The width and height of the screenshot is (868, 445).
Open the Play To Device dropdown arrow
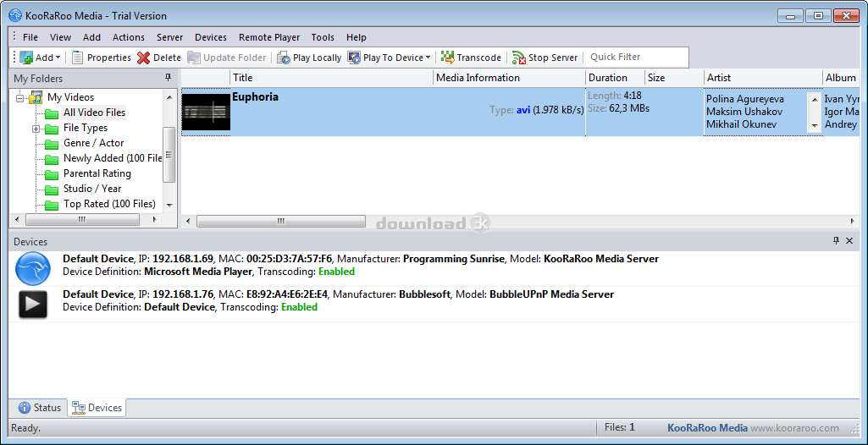pyautogui.click(x=428, y=58)
